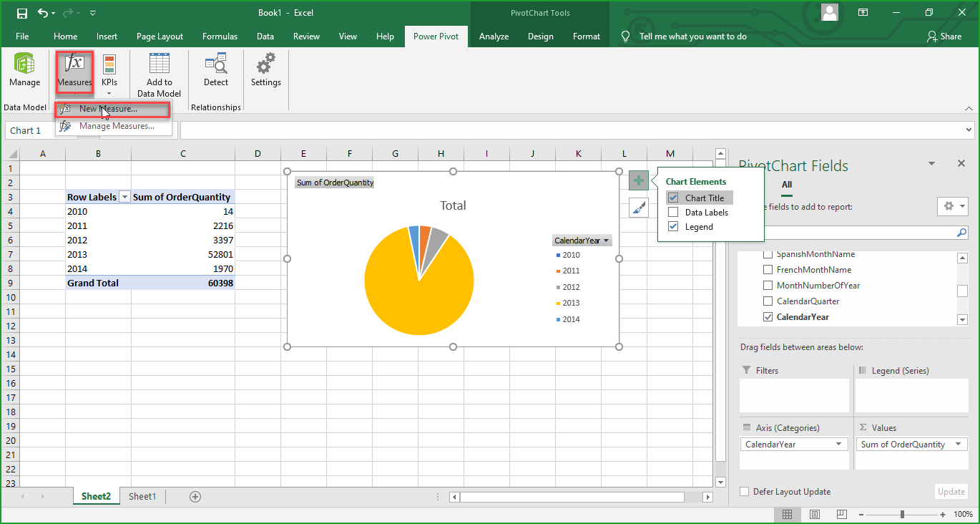Switch to Page Layout view in status bar
Screen dimensions: 980x524
click(x=815, y=514)
